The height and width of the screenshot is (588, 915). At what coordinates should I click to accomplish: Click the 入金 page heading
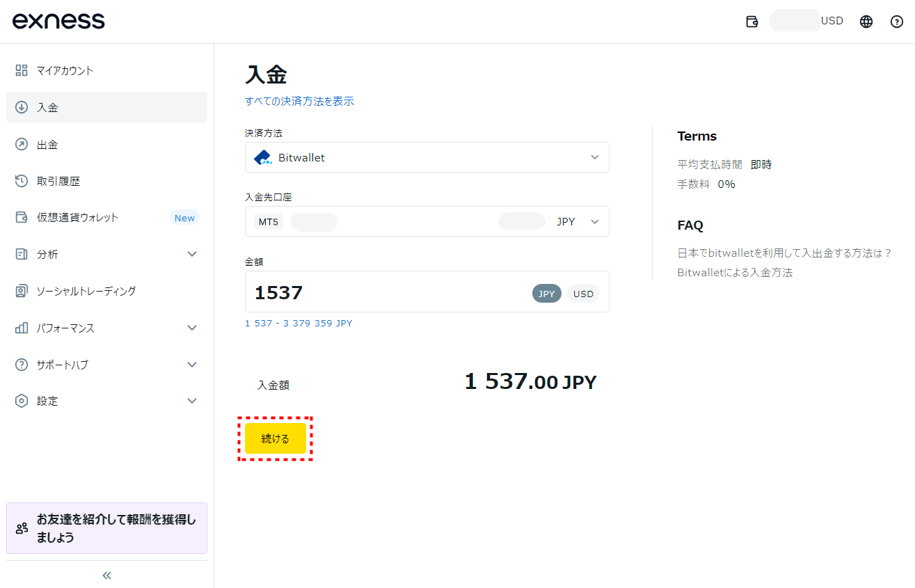click(x=266, y=74)
